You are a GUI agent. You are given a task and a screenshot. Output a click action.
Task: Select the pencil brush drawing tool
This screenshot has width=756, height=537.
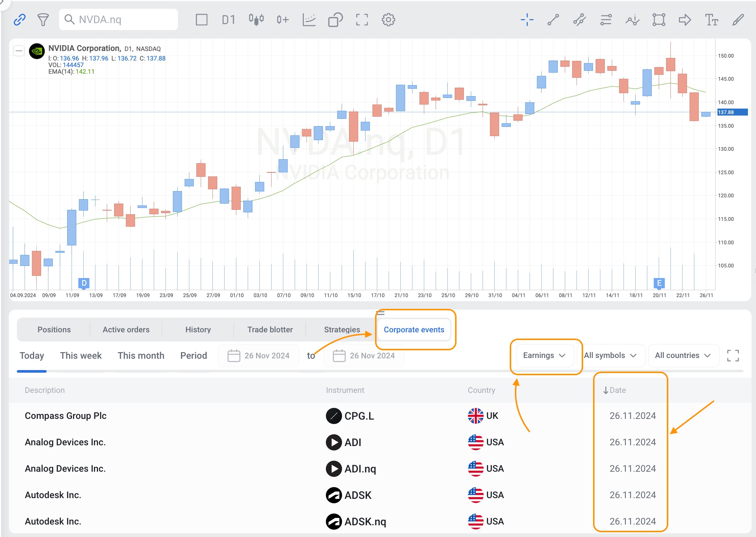(738, 19)
